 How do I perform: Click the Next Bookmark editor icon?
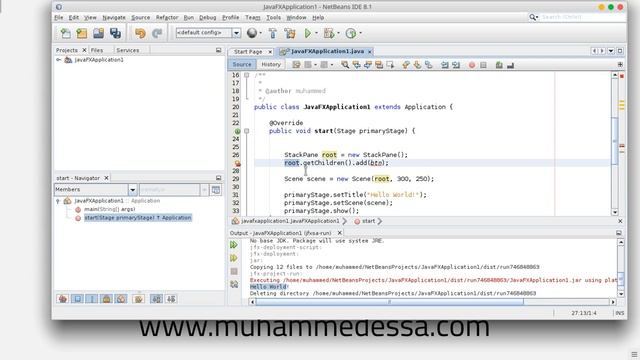pos(417,64)
